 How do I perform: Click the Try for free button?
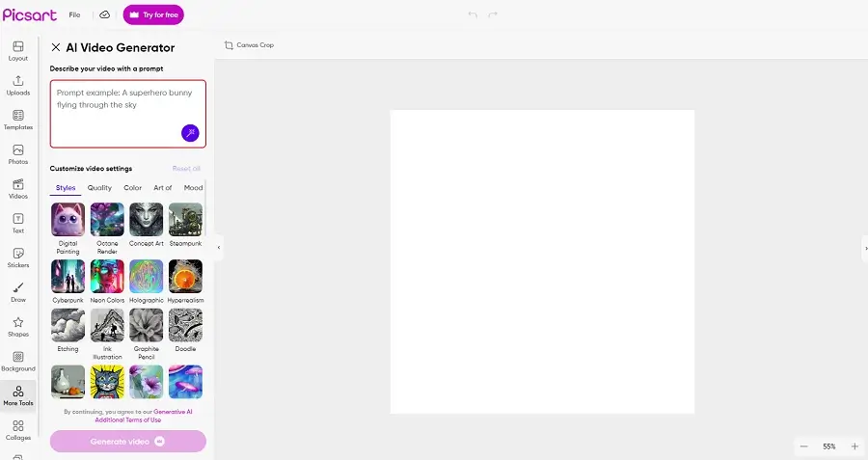(x=153, y=14)
